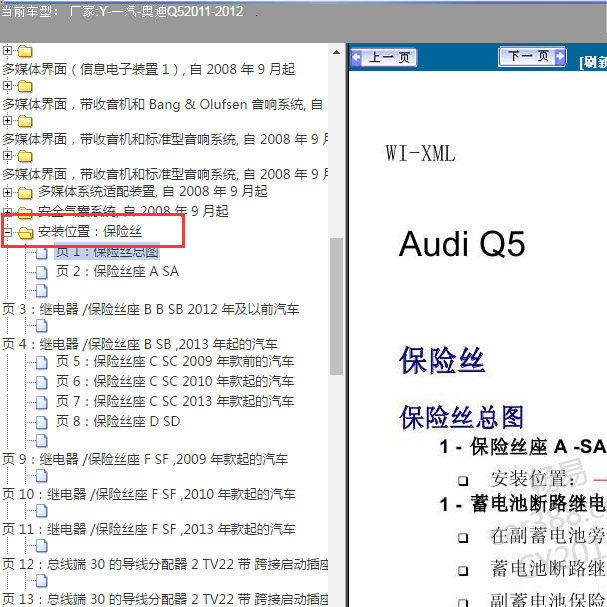Click the tree panel scrollbar thumb
This screenshot has width=607, height=607.
(x=336, y=306)
